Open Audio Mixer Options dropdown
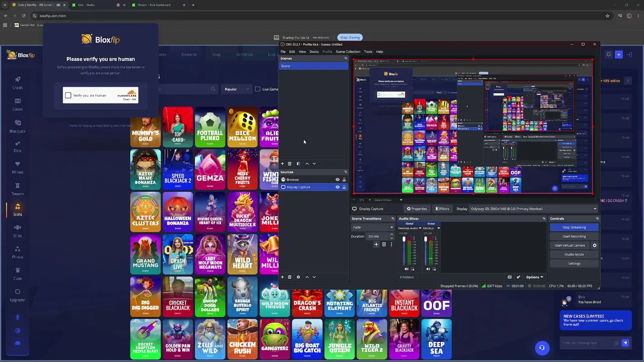The width and height of the screenshot is (644, 362). [x=534, y=277]
